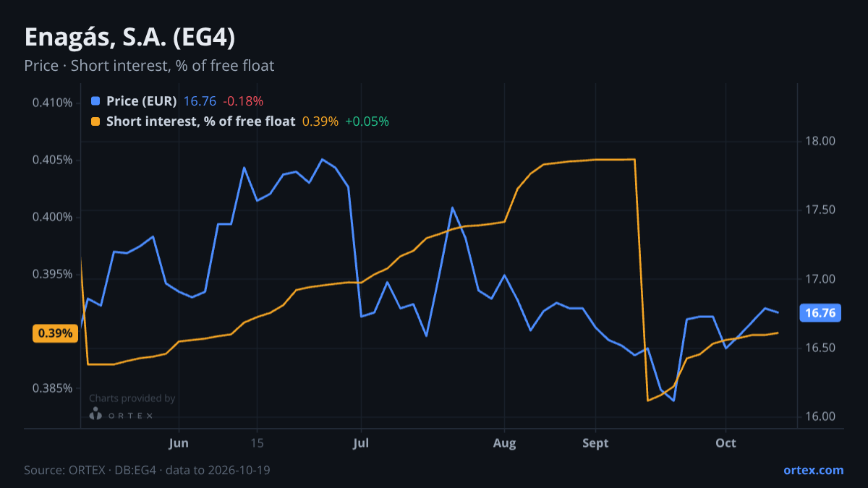Viewport: 868px width, 488px height.
Task: Select Short interest, % of free float legend label
Action: [x=201, y=121]
